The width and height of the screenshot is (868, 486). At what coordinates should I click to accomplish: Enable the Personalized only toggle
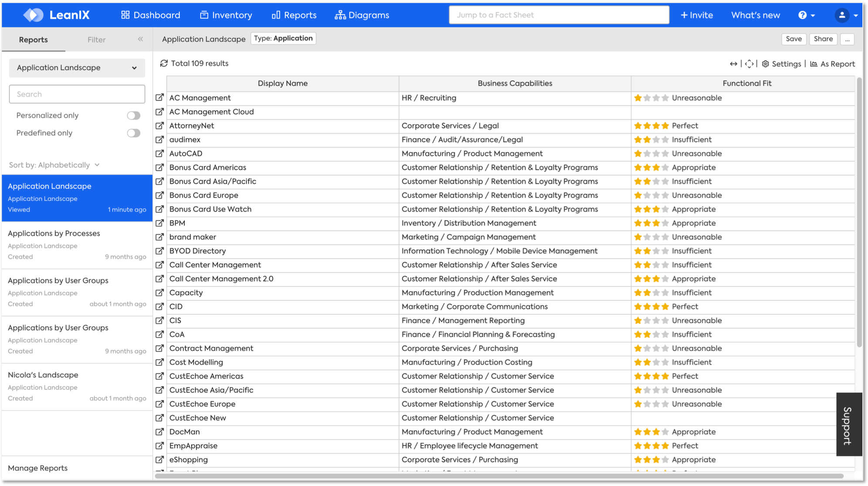point(134,115)
